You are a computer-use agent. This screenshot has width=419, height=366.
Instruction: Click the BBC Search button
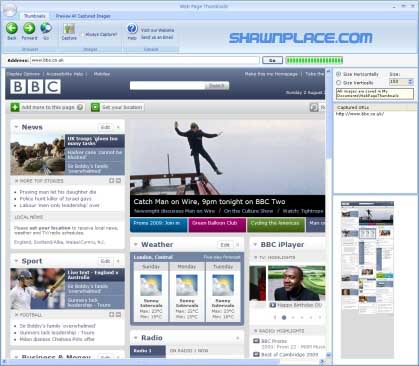(217, 86)
